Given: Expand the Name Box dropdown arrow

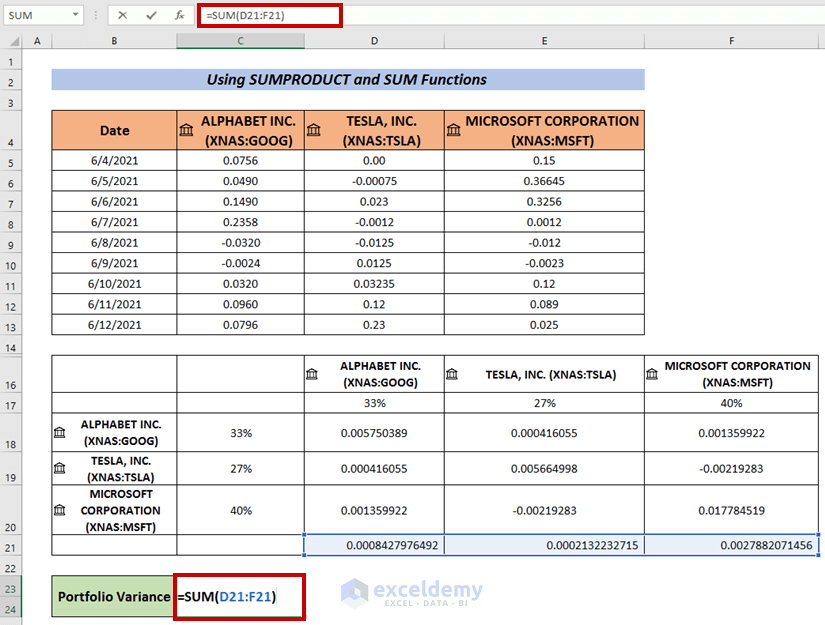Looking at the screenshot, I should click(76, 15).
